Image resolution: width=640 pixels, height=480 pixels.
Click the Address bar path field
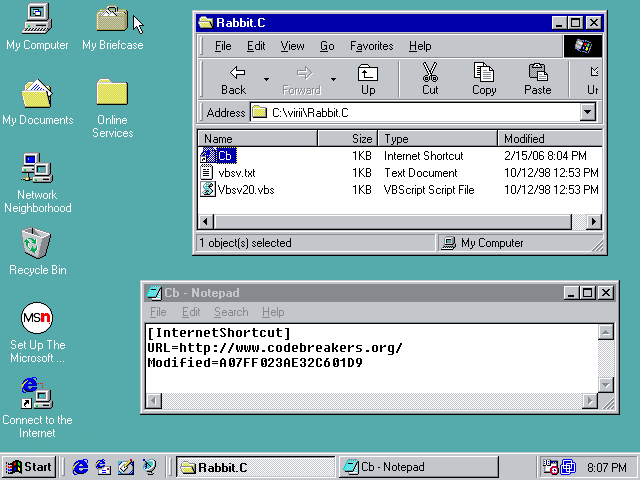(x=415, y=112)
